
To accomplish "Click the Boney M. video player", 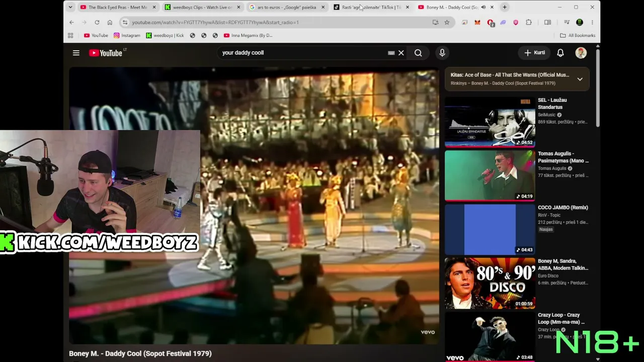I will pyautogui.click(x=254, y=206).
